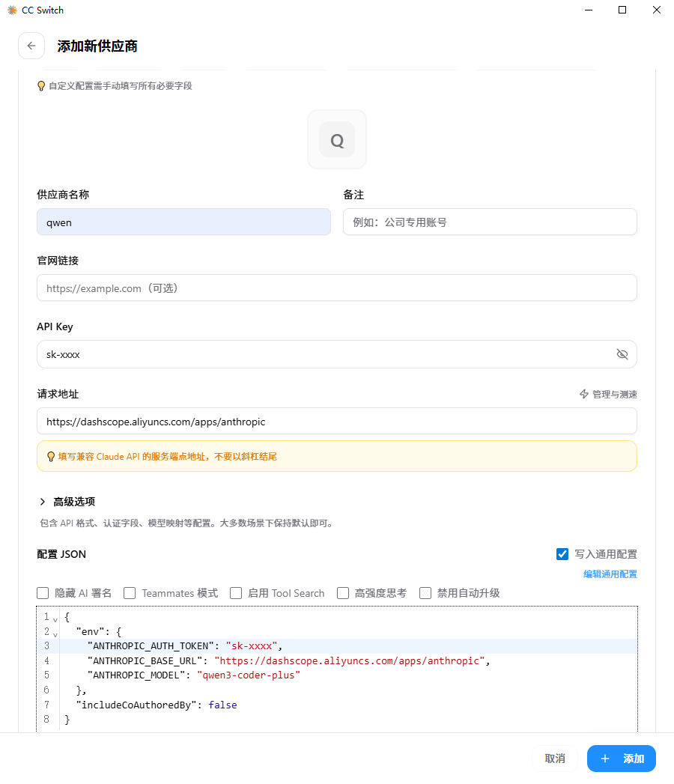Click into the 备注 input field
The height and width of the screenshot is (784, 674).
point(490,222)
